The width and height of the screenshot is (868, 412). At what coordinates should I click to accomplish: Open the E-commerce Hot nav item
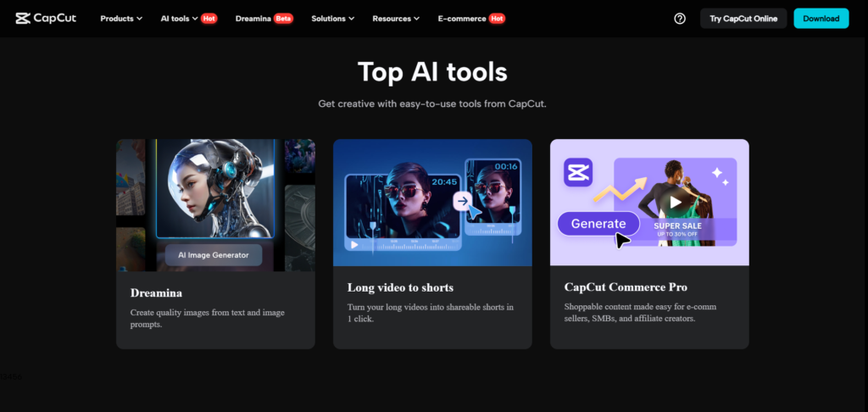(471, 19)
